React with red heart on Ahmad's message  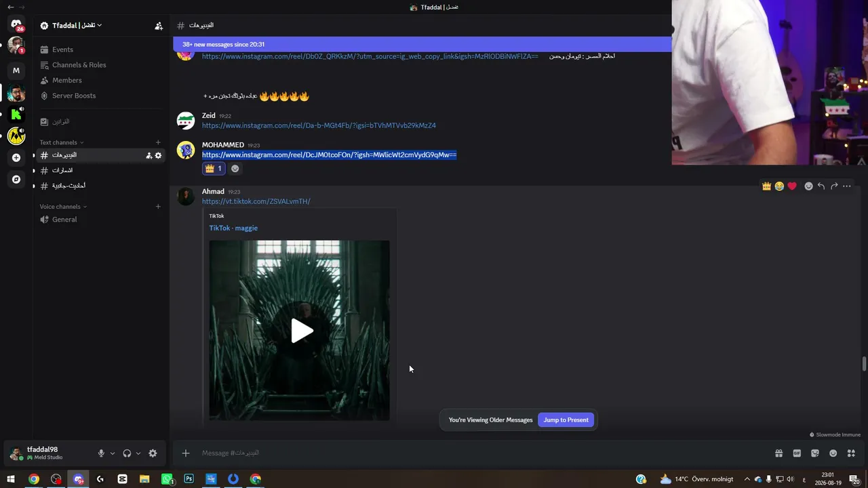(x=792, y=186)
